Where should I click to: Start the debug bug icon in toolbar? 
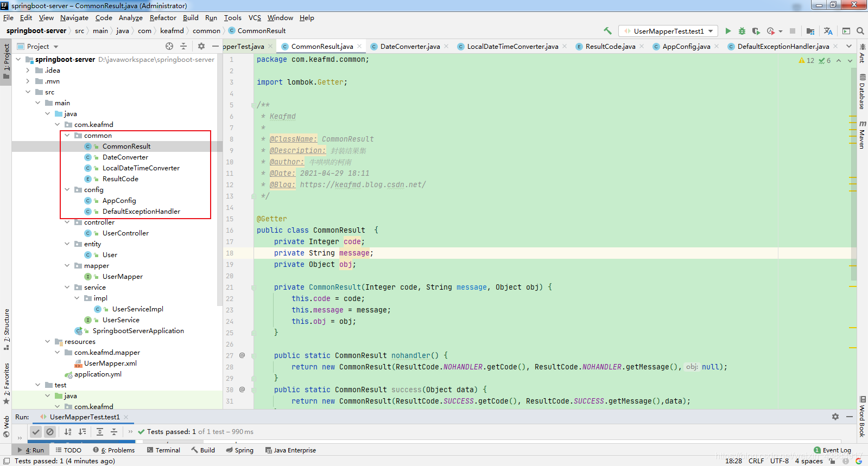coord(742,31)
